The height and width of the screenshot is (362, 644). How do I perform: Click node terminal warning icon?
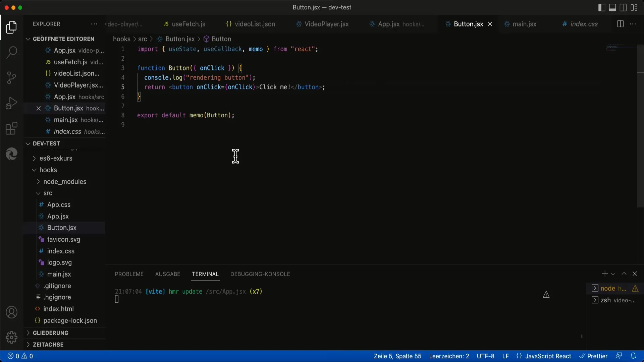(635, 288)
